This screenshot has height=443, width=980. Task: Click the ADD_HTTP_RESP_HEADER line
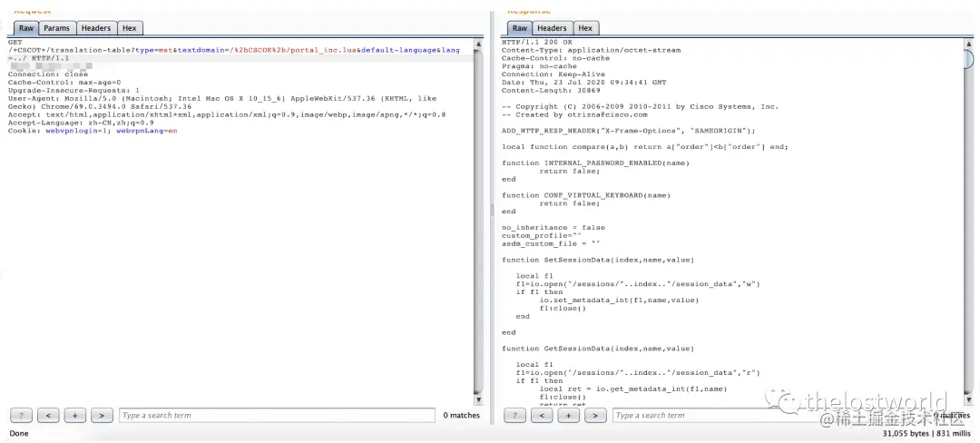(x=629, y=132)
